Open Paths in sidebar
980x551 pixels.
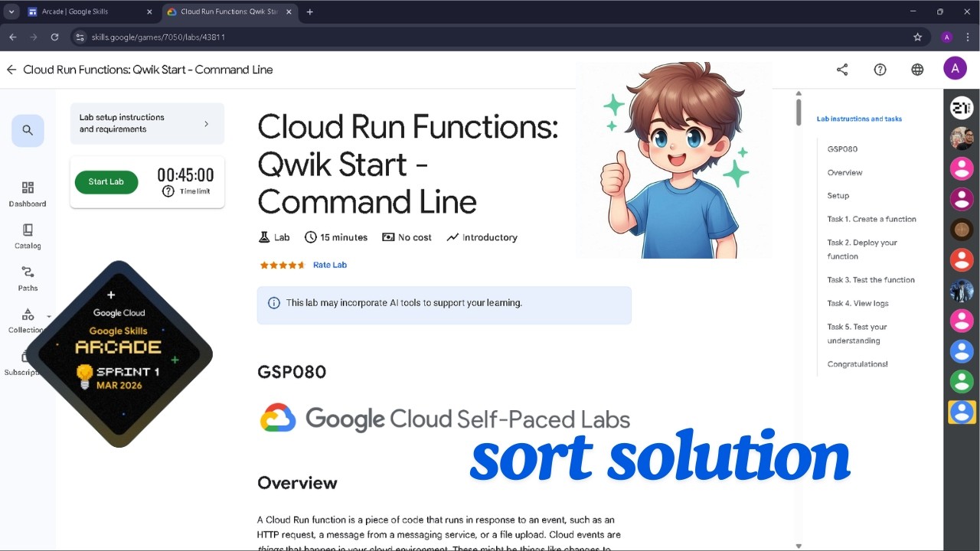[28, 279]
